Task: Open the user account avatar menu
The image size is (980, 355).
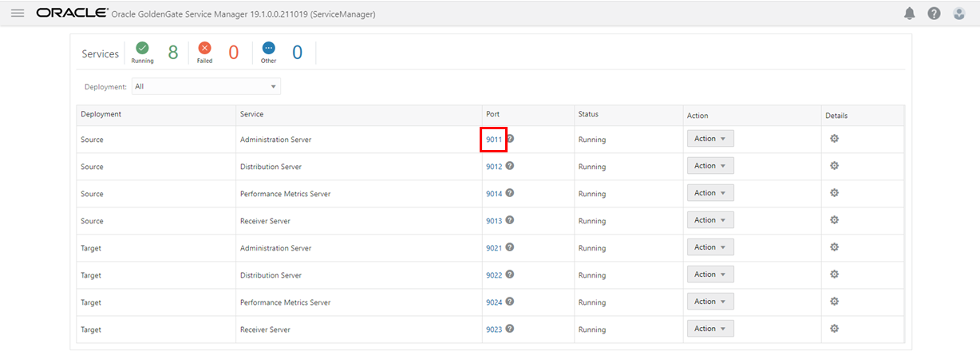Action: tap(959, 14)
